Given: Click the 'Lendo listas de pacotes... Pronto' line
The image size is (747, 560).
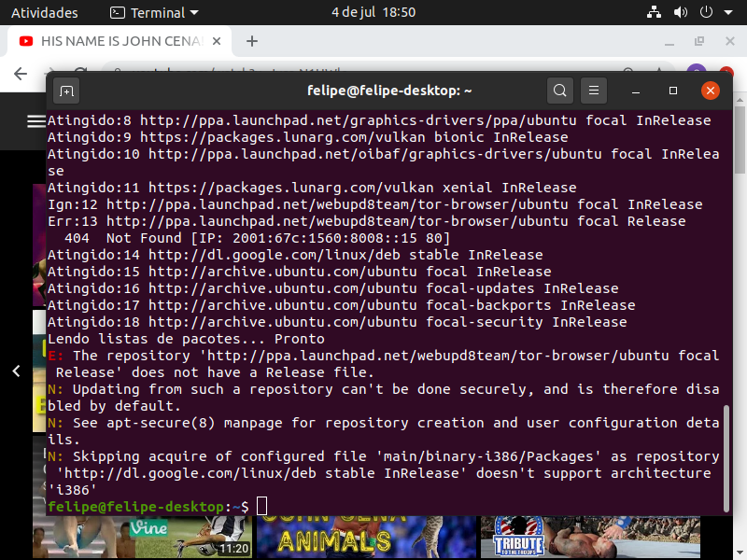Looking at the screenshot, I should click(186, 339).
